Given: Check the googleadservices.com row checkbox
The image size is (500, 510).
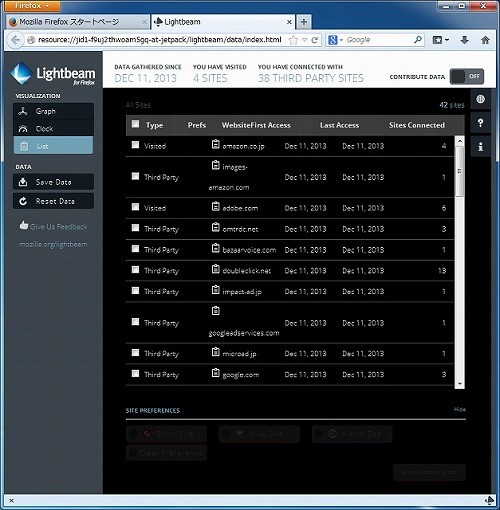Looking at the screenshot, I should (135, 321).
